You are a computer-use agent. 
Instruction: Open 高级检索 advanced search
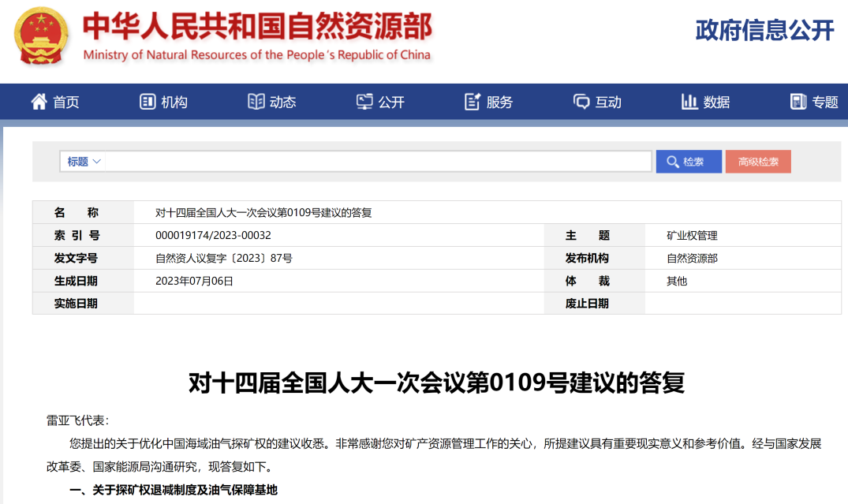click(x=758, y=162)
